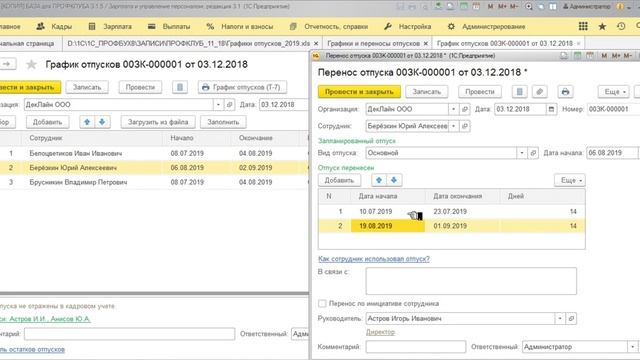Click the M+ button in the top title bar
The image size is (640, 360).
coord(502,7)
